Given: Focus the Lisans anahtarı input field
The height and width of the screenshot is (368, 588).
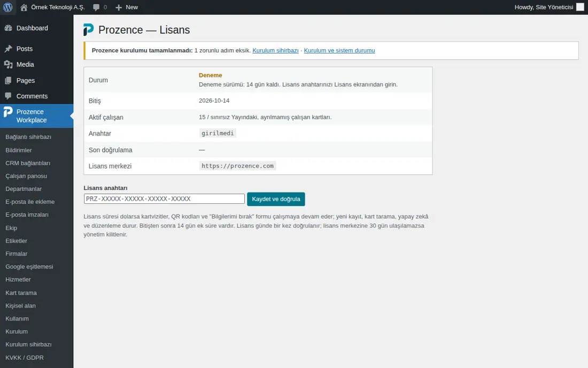Looking at the screenshot, I should 164,199.
